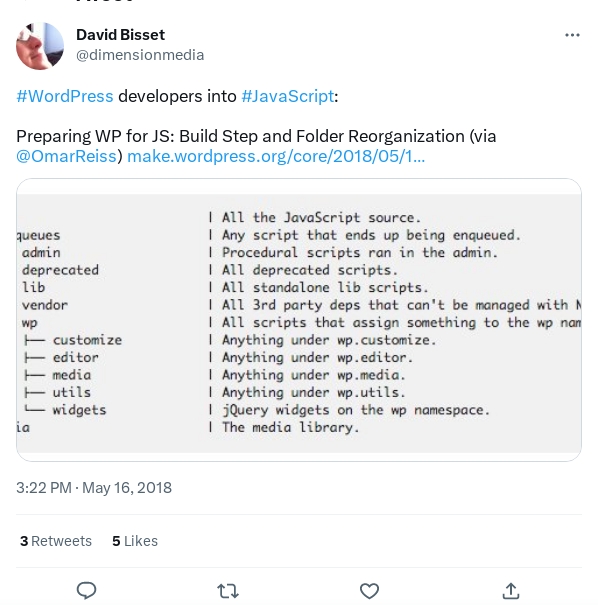This screenshot has height=605, width=598.
Task: Follow the #WordPress hashtag
Action: click(x=65, y=96)
